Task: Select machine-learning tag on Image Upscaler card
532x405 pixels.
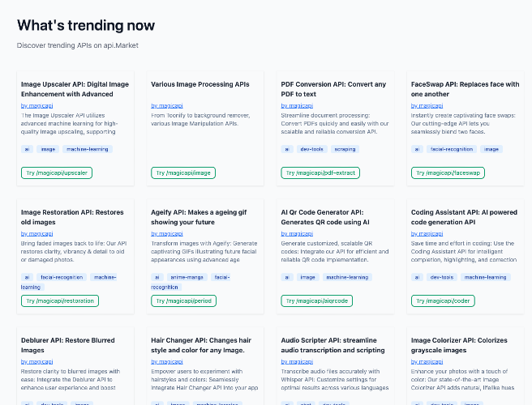Action: pos(88,149)
